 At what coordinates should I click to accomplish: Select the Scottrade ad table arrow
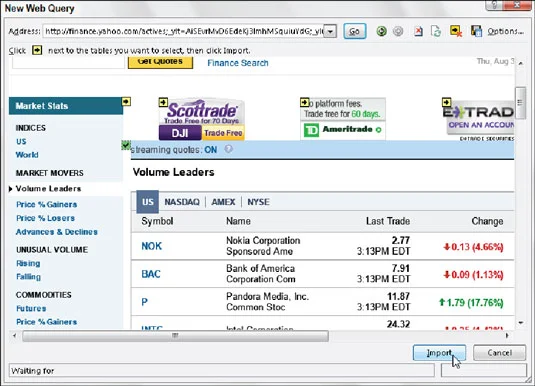(x=163, y=102)
